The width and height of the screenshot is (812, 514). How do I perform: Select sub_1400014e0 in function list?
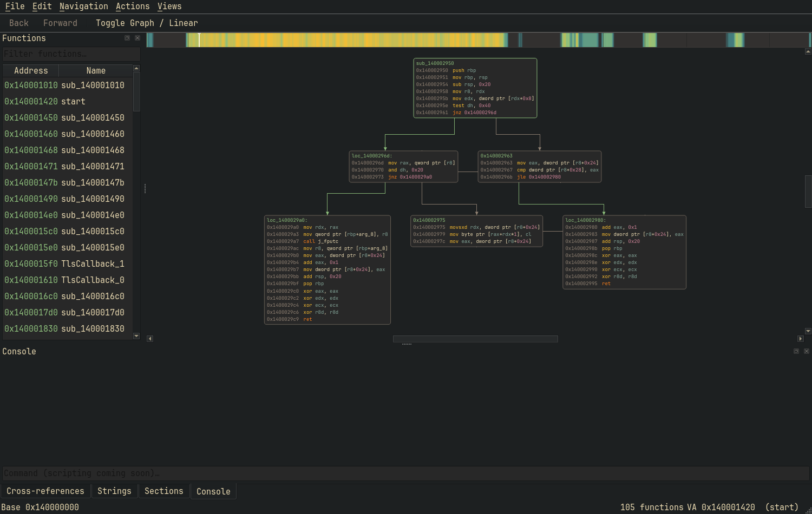click(68, 215)
